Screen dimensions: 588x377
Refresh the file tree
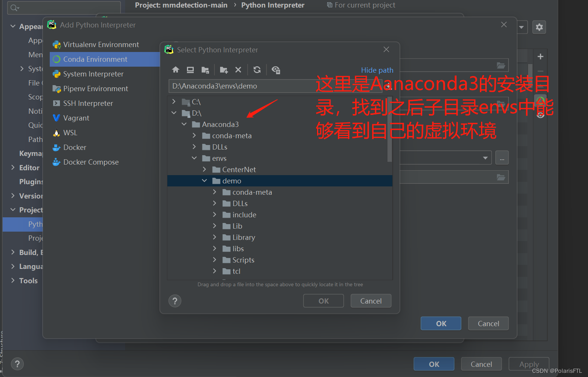(x=257, y=70)
